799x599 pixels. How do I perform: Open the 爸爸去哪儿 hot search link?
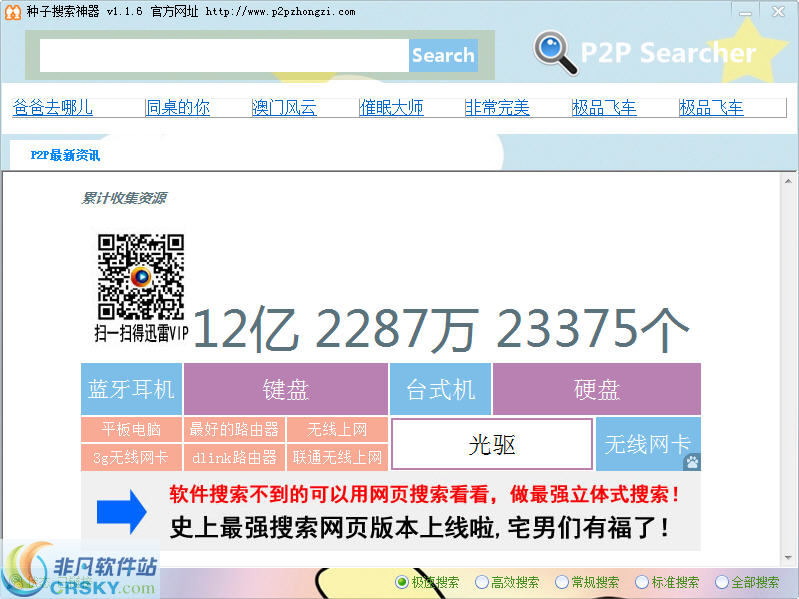(53, 107)
